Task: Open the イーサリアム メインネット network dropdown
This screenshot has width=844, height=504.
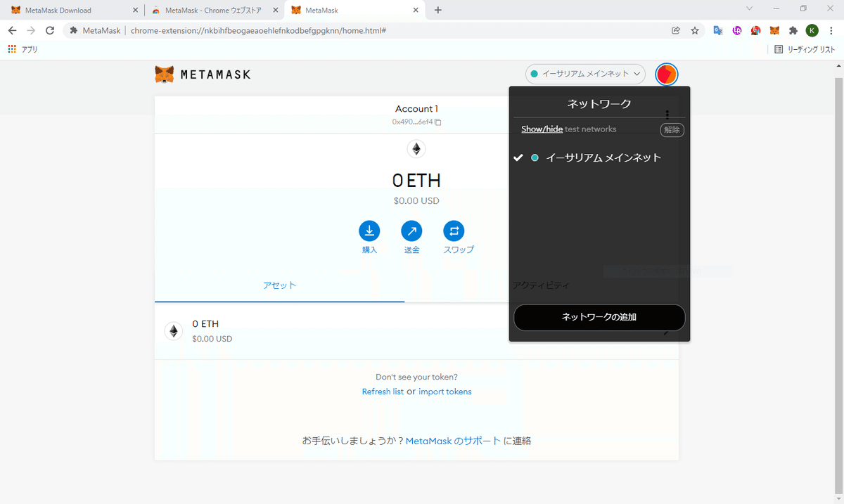Action: (x=585, y=74)
